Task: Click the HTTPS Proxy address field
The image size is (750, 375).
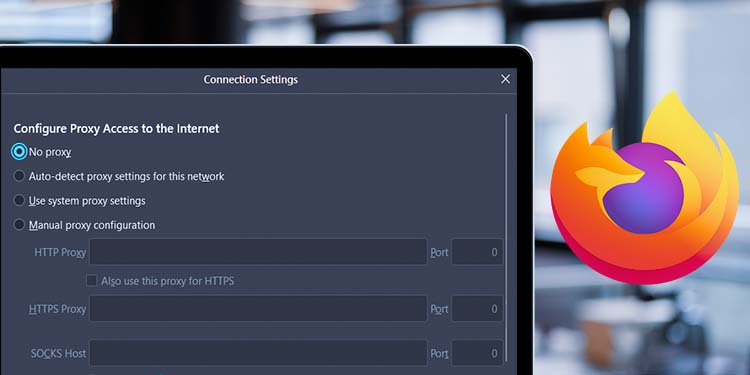Action: tap(258, 309)
